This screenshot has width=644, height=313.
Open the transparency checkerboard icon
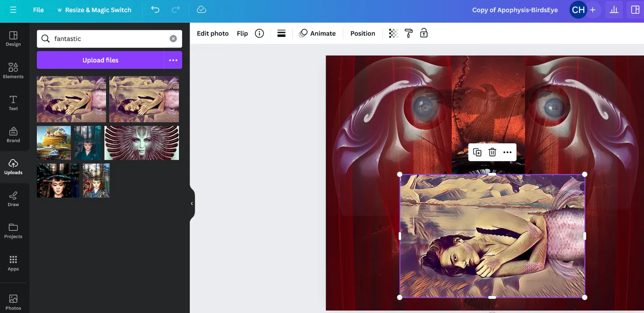(393, 33)
